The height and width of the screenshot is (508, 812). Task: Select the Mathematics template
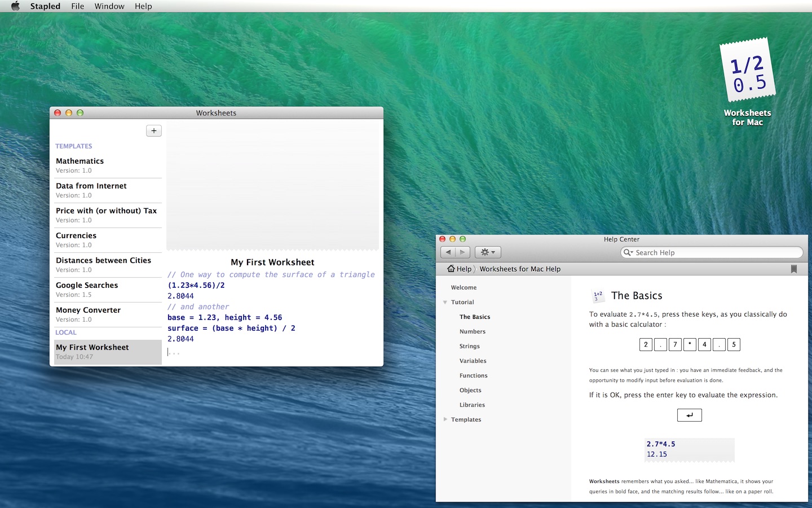[x=108, y=165]
